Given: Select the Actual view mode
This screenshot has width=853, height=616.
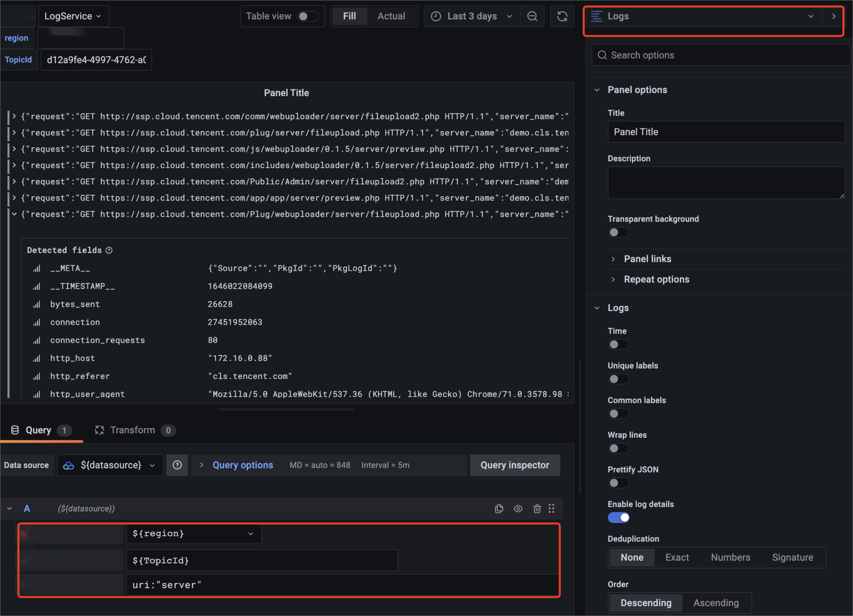Looking at the screenshot, I should pyautogui.click(x=391, y=16).
